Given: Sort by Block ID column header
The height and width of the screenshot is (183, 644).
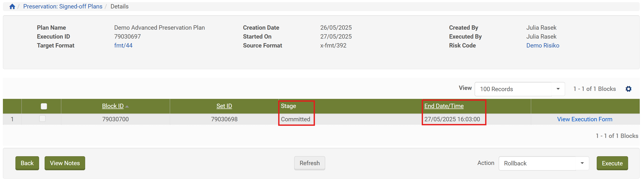Looking at the screenshot, I should (x=113, y=106).
